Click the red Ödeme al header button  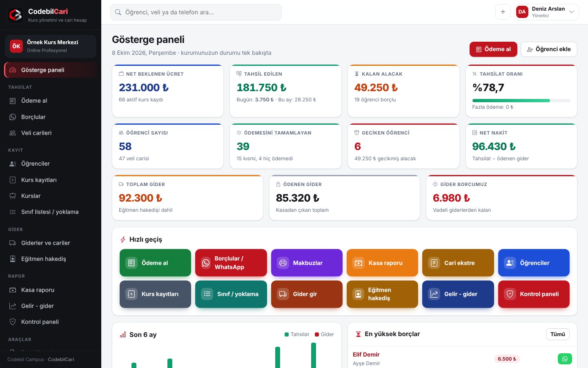[x=493, y=49]
